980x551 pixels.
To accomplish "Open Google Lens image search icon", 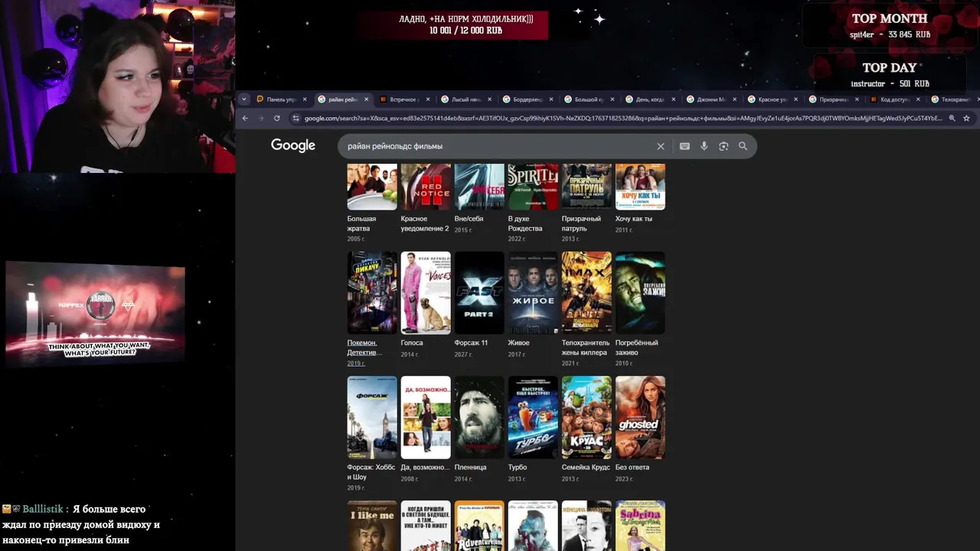I will 724,146.
